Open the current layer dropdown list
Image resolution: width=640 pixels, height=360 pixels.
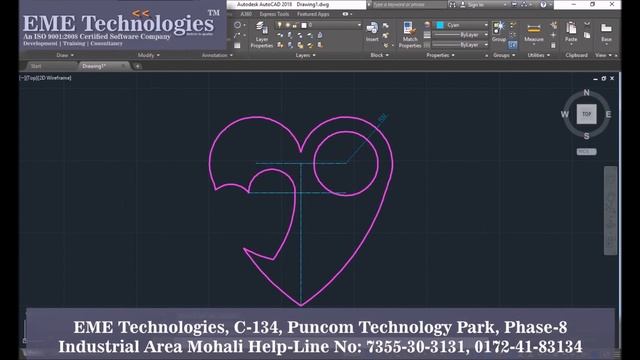point(359,25)
